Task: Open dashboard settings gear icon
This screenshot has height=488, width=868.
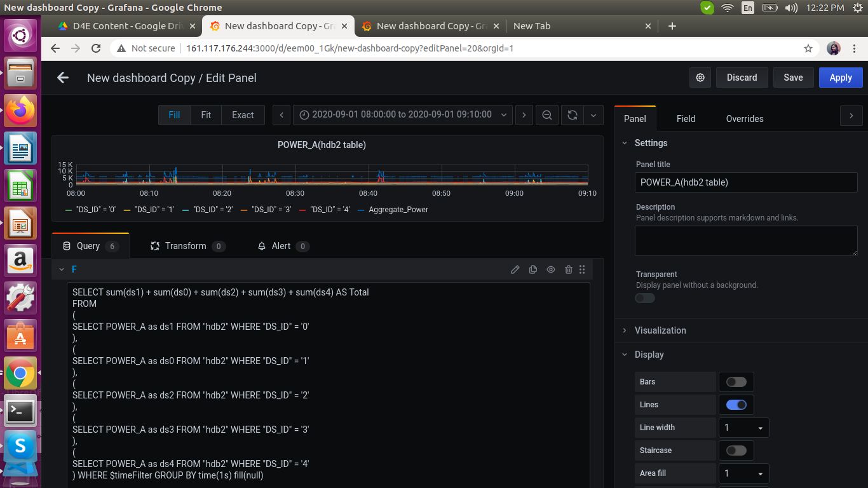Action: [700, 78]
